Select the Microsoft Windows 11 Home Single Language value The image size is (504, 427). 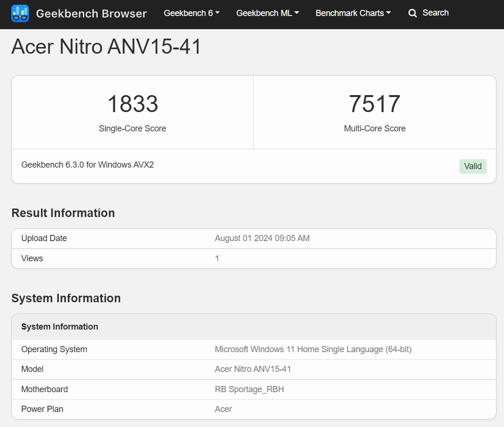(x=313, y=349)
